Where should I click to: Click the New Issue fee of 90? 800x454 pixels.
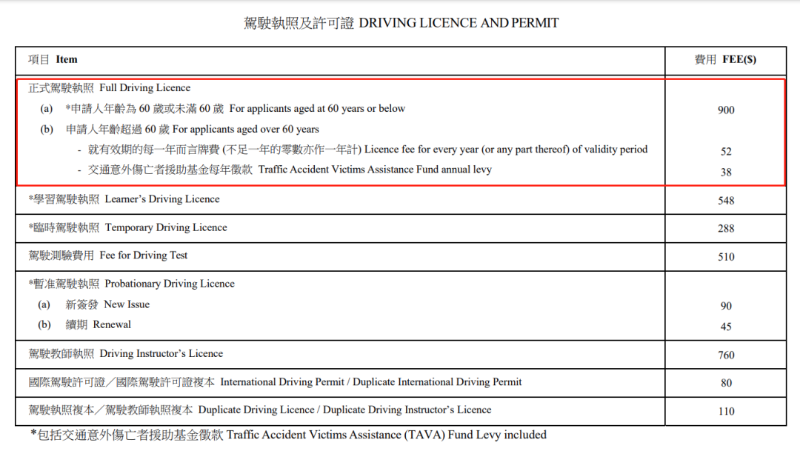(x=725, y=305)
